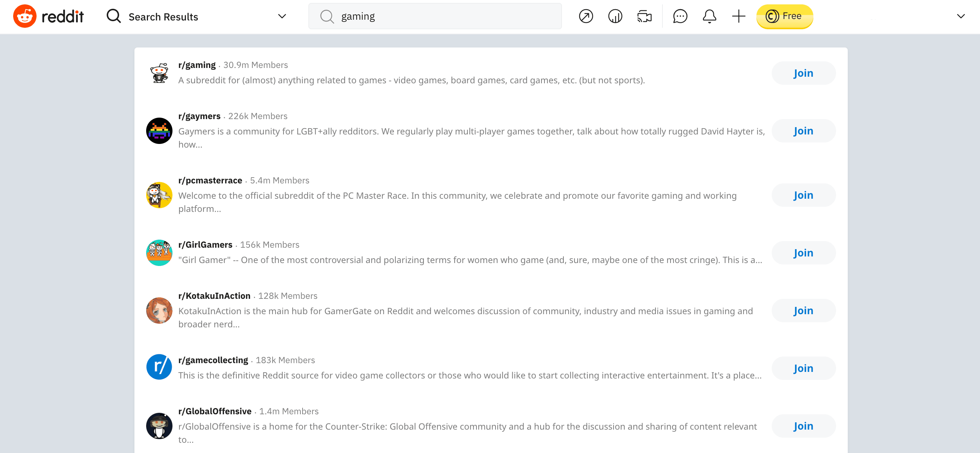Click the search field containing 'gaming'
The width and height of the screenshot is (980, 453).
[x=435, y=16]
